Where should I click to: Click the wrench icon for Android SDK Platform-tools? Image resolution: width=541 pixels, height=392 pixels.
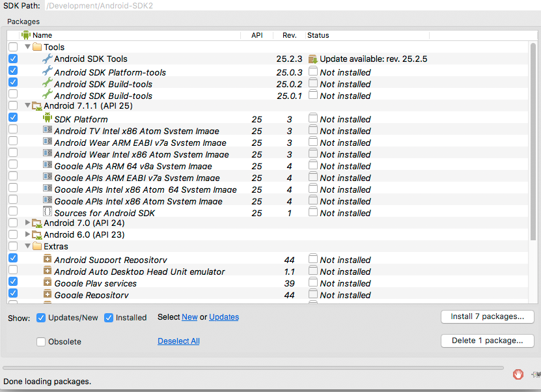pyautogui.click(x=48, y=71)
